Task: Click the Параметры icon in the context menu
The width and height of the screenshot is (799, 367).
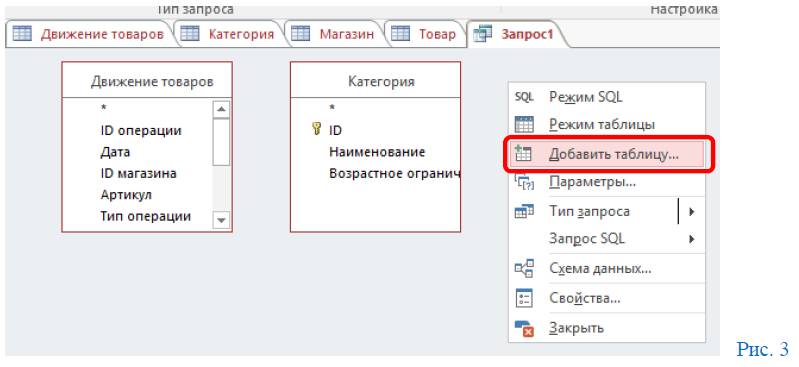Action: 524,181
